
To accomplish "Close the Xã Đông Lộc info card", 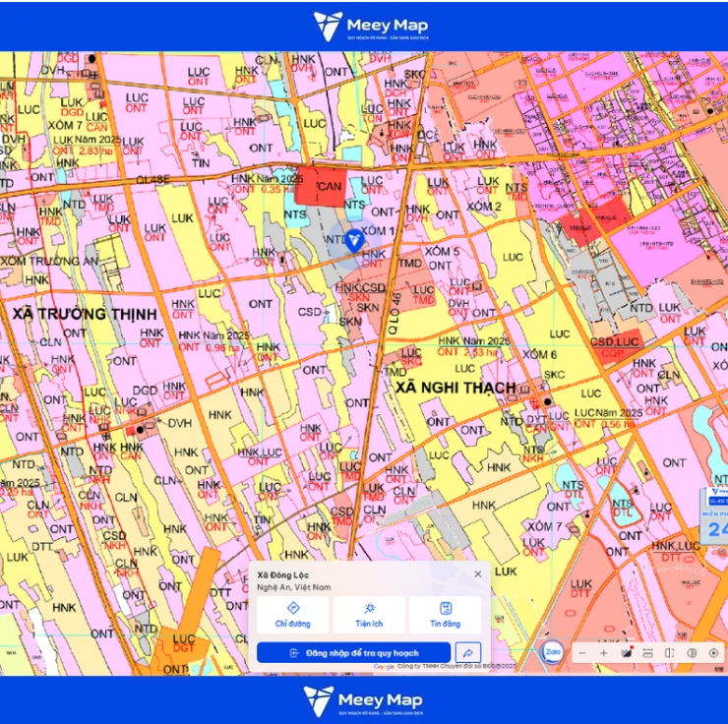I will 478,574.
